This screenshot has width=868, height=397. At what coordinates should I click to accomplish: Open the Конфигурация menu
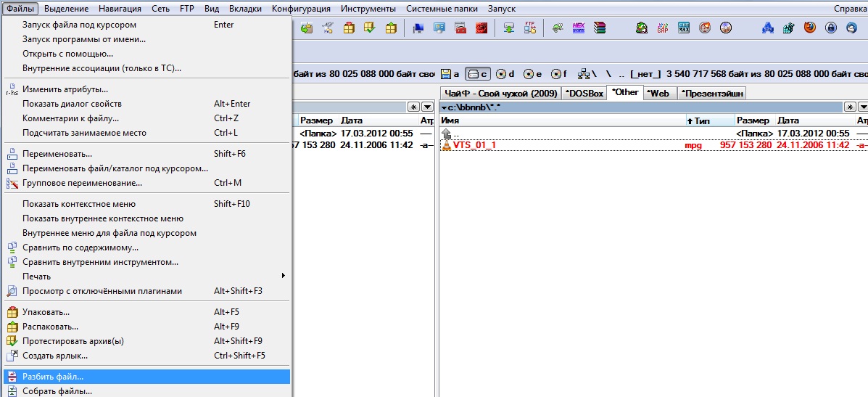301,8
